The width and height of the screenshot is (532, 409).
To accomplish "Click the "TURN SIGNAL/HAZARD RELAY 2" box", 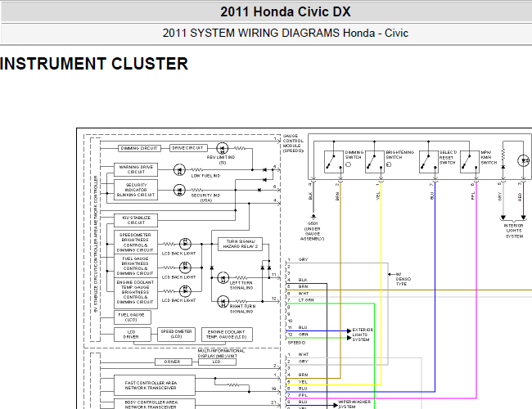I will 240,244.
